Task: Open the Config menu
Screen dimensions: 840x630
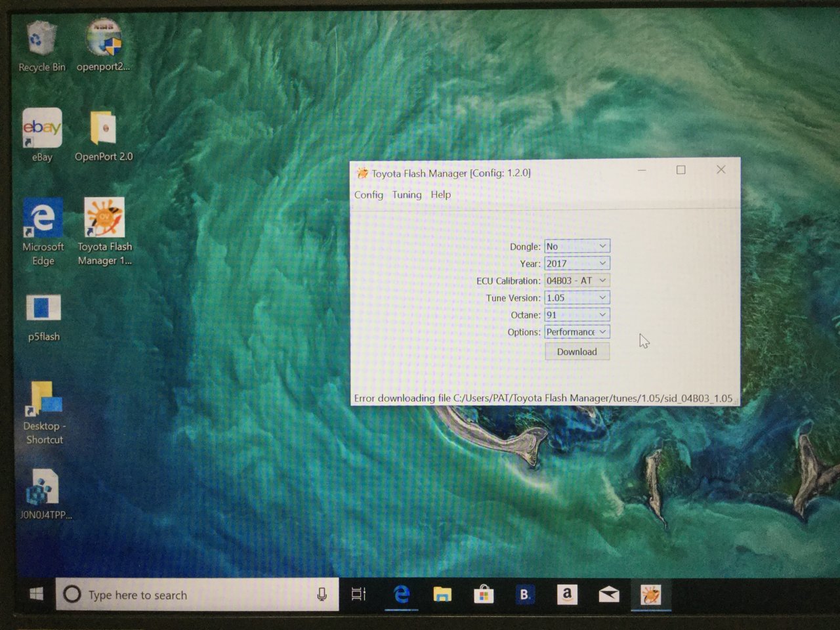Action: click(369, 194)
